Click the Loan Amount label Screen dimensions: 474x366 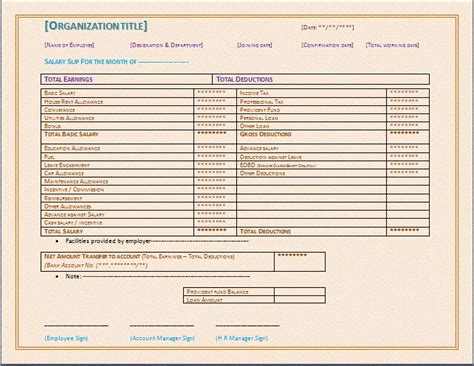click(204, 300)
